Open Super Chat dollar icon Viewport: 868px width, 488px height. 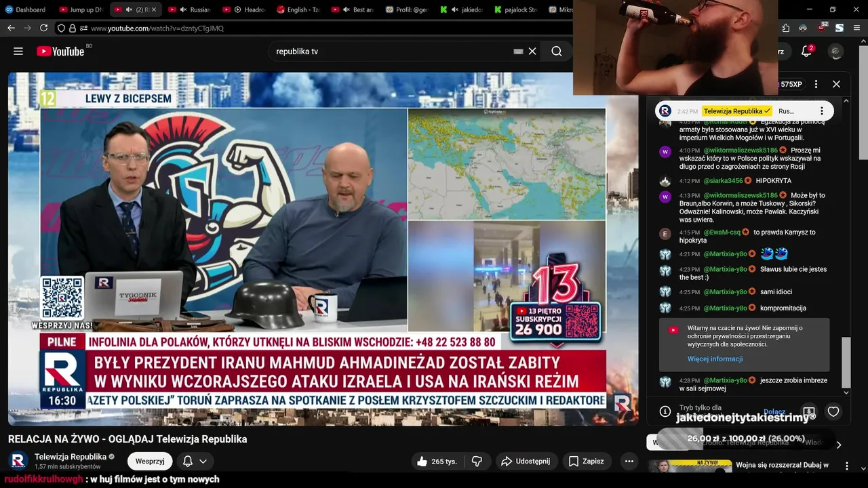pos(808,411)
